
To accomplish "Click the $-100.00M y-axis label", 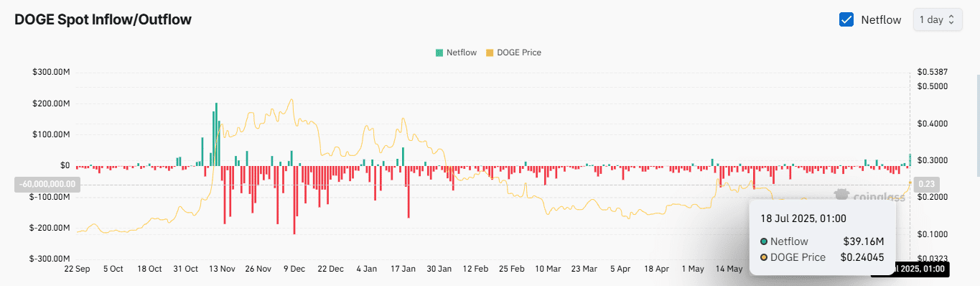I will pyautogui.click(x=49, y=196).
